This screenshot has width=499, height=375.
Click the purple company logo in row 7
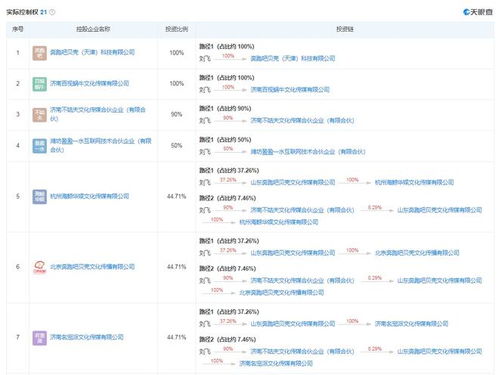tap(39, 338)
